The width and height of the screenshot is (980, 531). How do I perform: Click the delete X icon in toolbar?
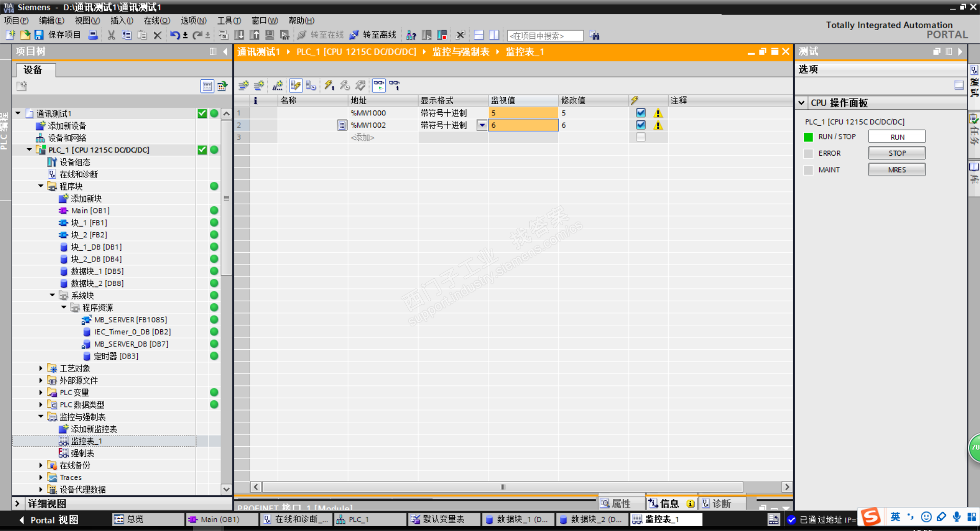coord(157,35)
